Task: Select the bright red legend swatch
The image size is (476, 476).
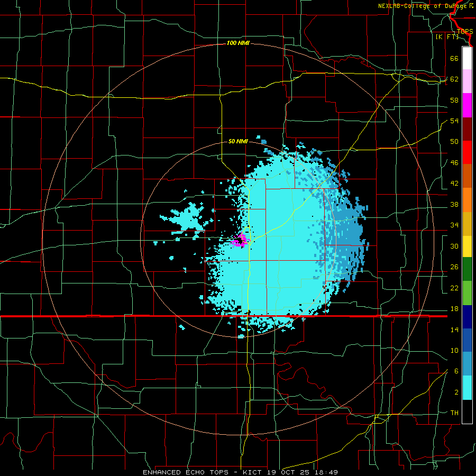Action: (x=467, y=152)
